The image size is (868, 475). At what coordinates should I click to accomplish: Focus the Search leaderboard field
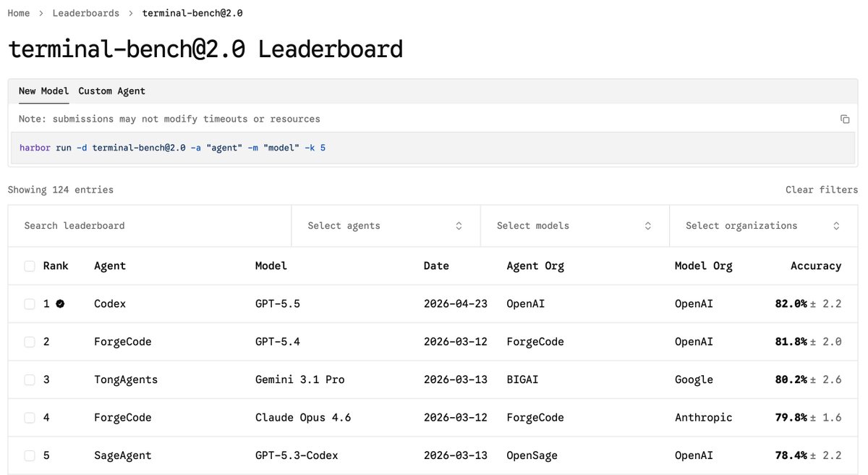[x=150, y=226]
